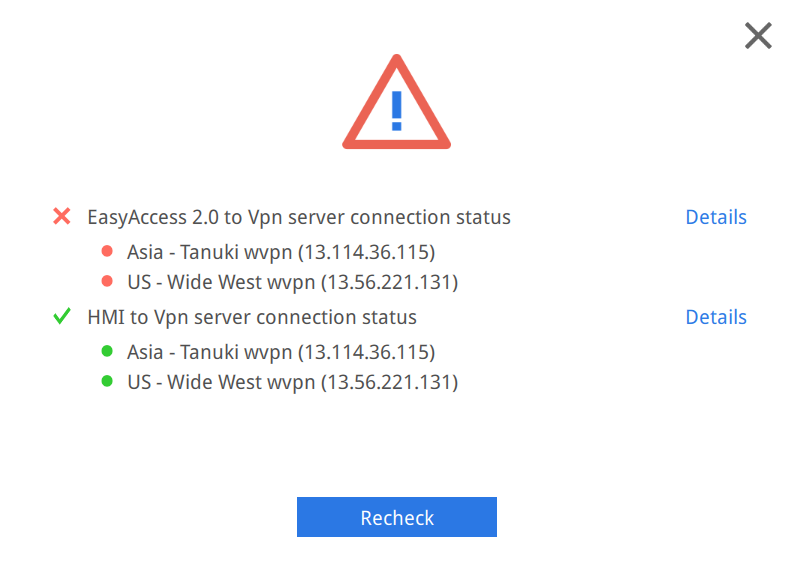Click connected US - Wide West wvpn entry
792x573 pixels.
(x=292, y=382)
